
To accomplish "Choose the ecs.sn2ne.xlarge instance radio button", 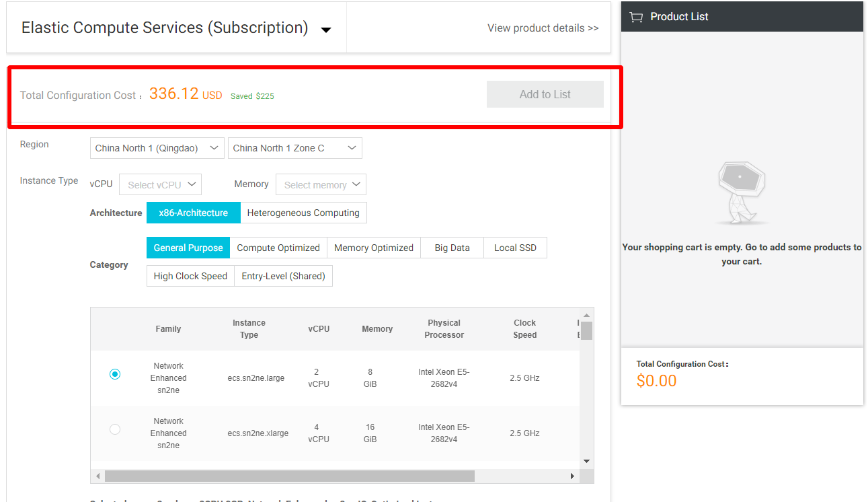I will tap(114, 429).
